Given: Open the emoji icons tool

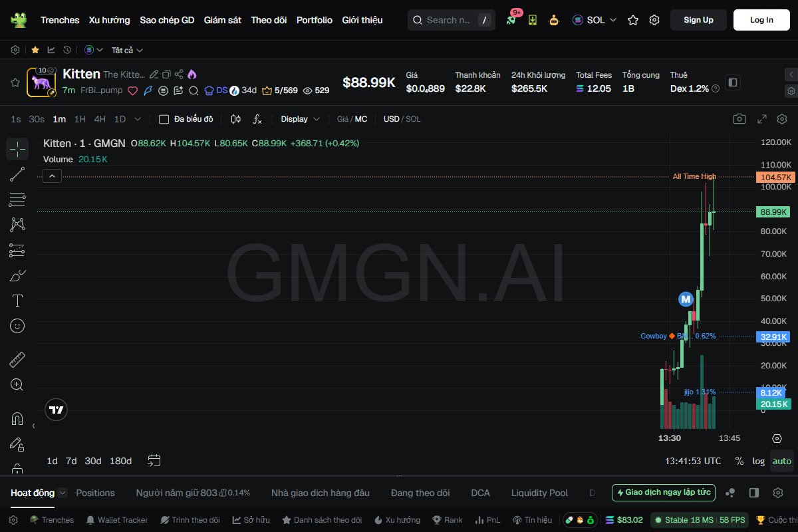Looking at the screenshot, I should [17, 326].
